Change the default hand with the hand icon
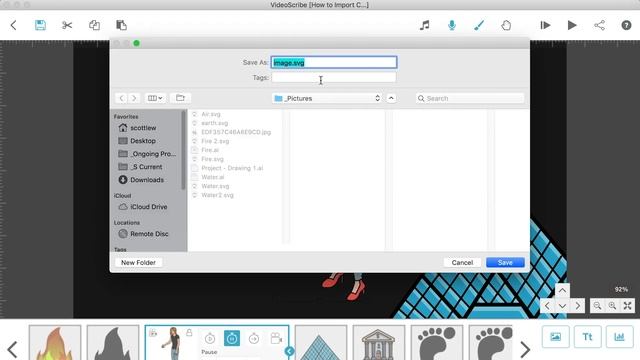 pos(506,25)
